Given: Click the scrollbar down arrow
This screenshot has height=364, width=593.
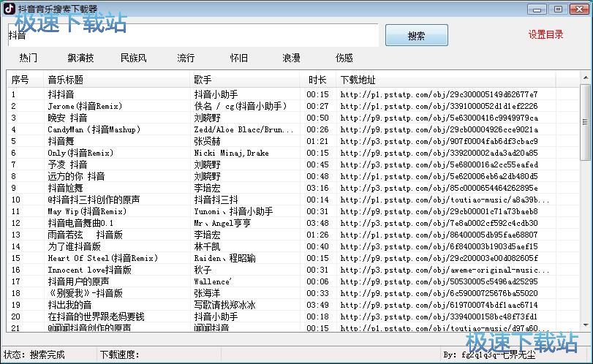Looking at the screenshot, I should tap(586, 325).
